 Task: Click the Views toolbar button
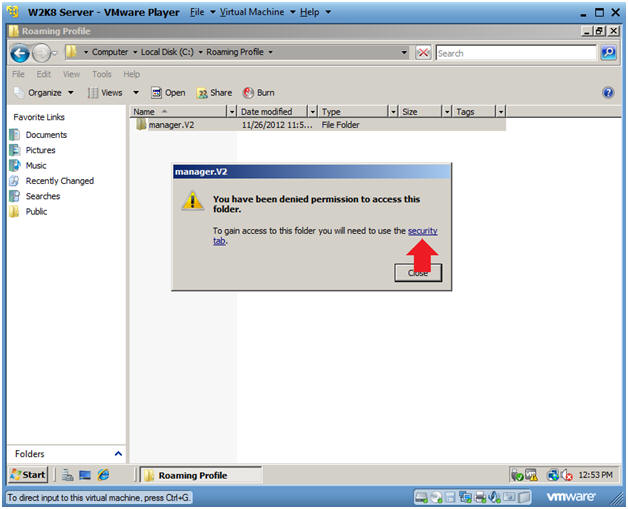pyautogui.click(x=106, y=93)
